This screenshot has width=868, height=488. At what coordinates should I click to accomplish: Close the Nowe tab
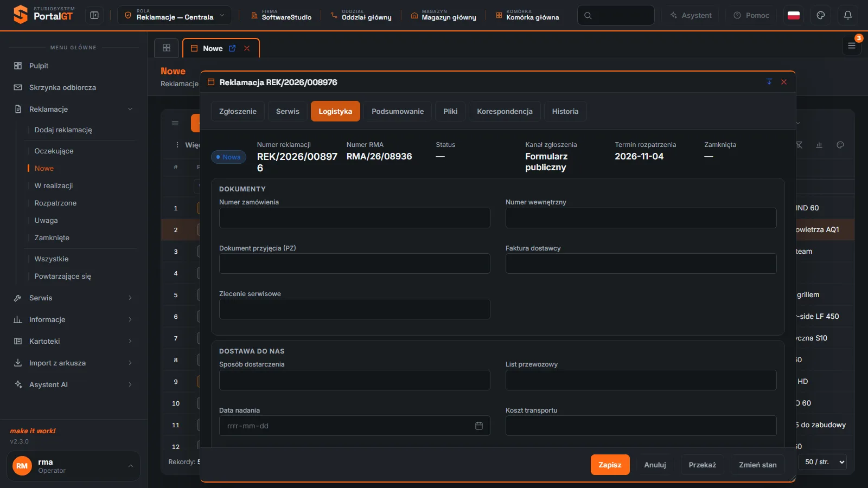coord(247,48)
